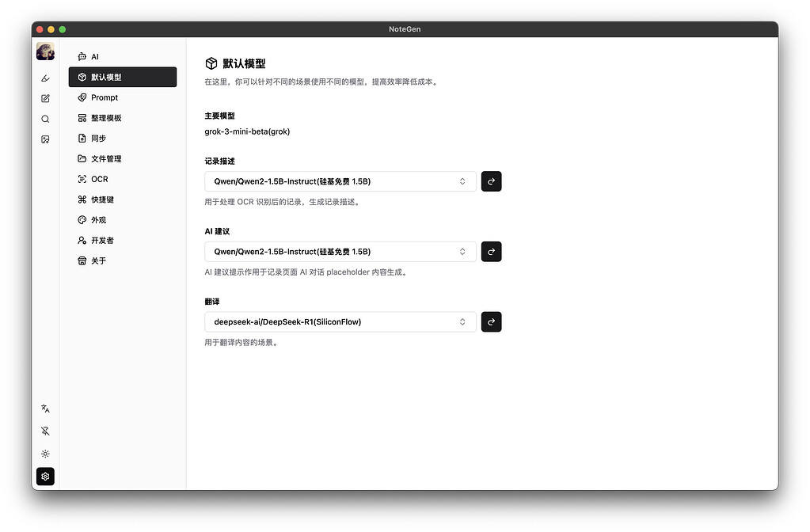The height and width of the screenshot is (532, 810).
Task: Open the 文件管理 settings section
Action: tap(123, 158)
